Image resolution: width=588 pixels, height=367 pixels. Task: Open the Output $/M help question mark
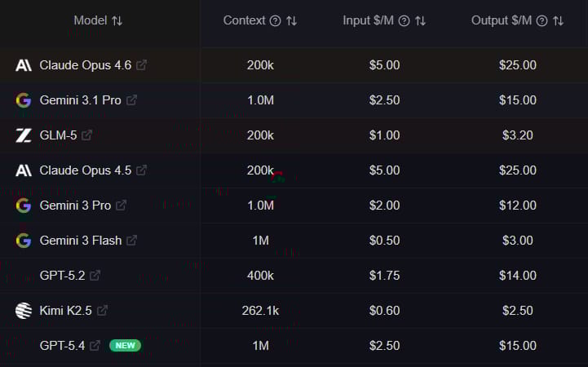[x=542, y=21]
